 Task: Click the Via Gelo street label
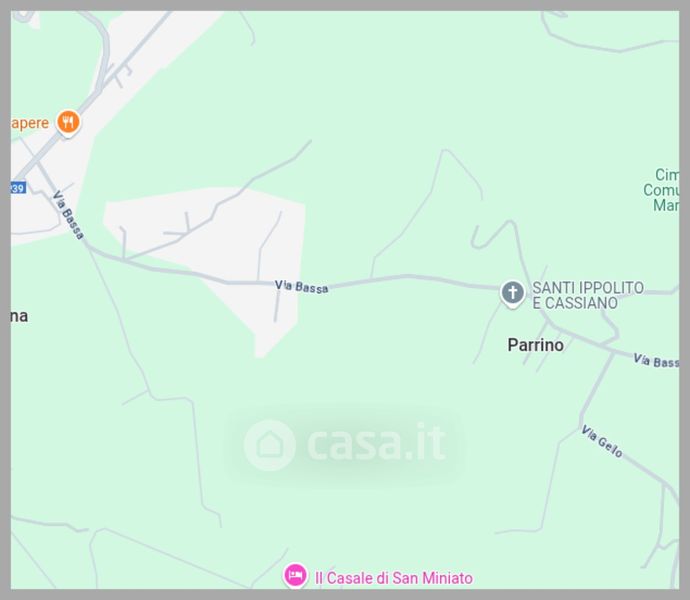click(x=602, y=442)
